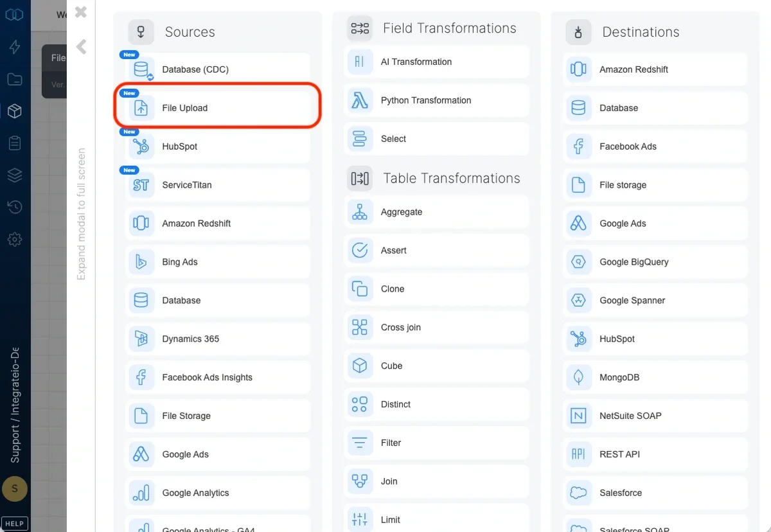Choose the NetSuite SOAP destination
The image size is (771, 532).
click(655, 416)
